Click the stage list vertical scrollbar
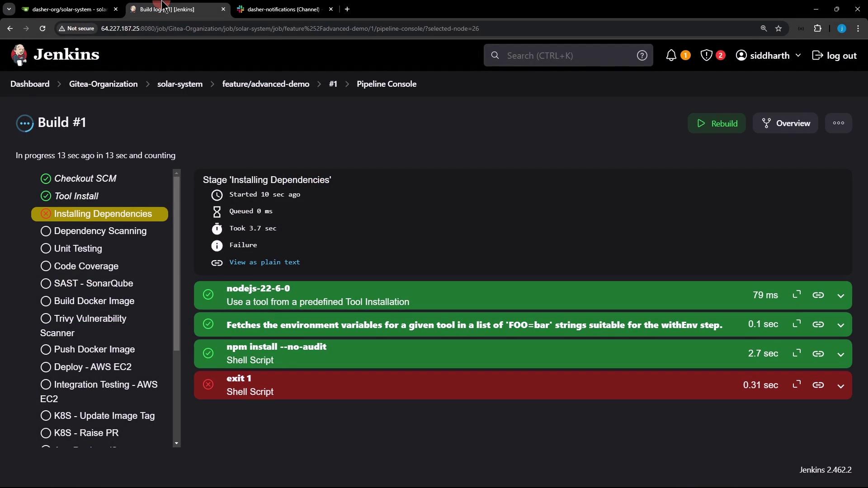Image resolution: width=868 pixels, height=488 pixels. click(177, 262)
